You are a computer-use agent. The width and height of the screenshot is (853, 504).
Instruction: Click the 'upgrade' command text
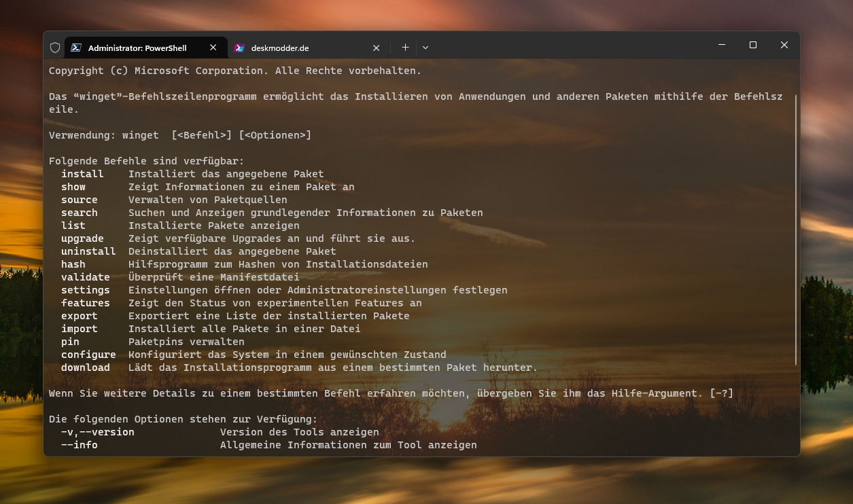[x=82, y=238]
